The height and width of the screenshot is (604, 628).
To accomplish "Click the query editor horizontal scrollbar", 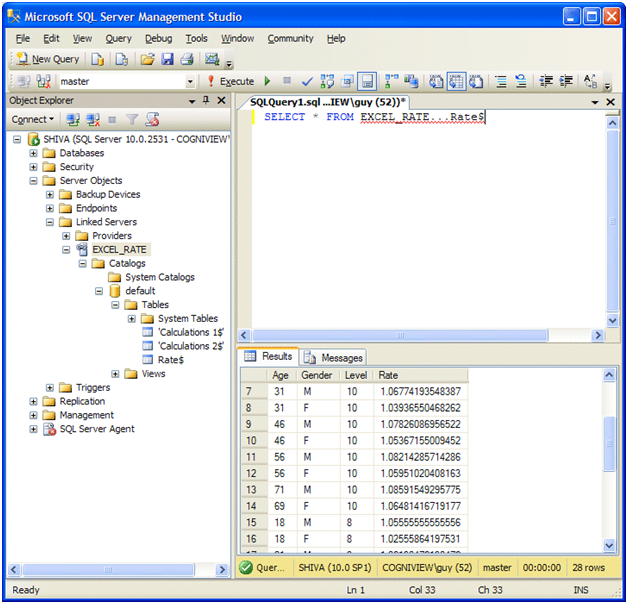I will coord(400,335).
